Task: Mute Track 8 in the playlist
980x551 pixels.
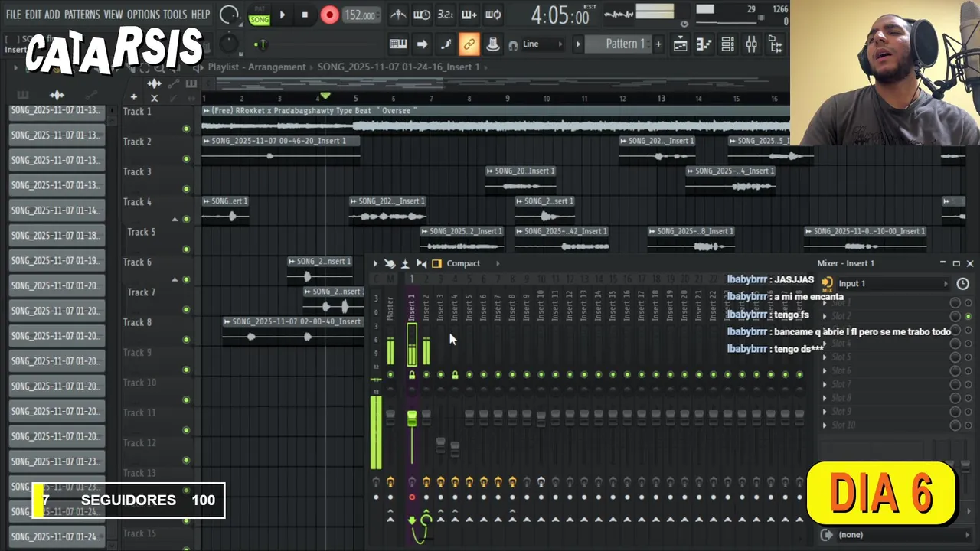Action: point(186,340)
